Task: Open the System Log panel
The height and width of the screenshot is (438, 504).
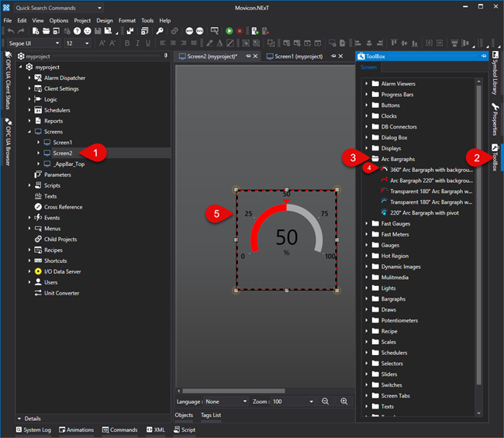Action: 32,429
